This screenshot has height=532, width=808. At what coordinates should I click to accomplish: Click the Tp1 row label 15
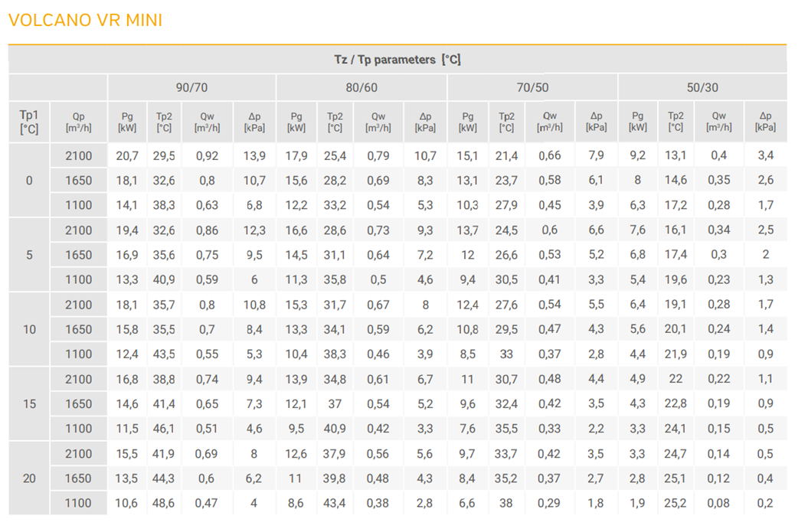point(29,404)
